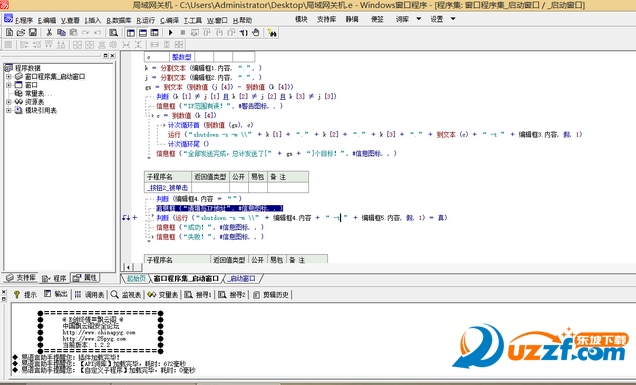Image resolution: width=636 pixels, height=385 pixels.
Task: Click the 模块 button in top bar
Action: tap(301, 19)
